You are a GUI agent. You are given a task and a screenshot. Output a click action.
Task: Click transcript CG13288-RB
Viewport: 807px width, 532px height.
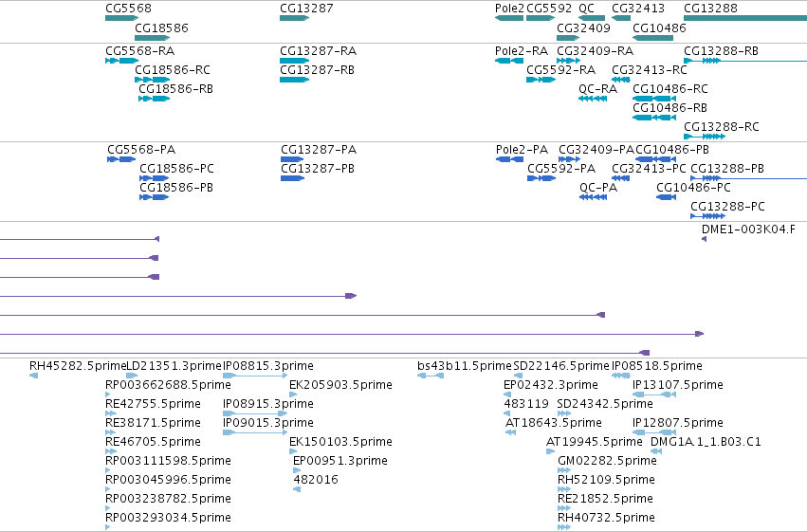pyautogui.click(x=745, y=61)
